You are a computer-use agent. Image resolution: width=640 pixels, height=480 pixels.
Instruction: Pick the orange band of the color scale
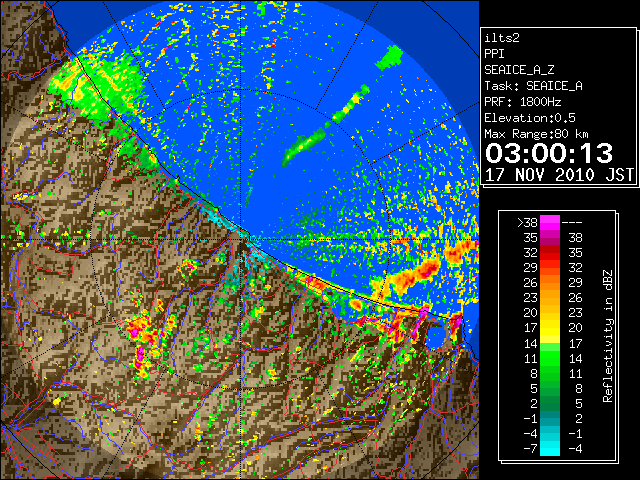[x=550, y=282]
